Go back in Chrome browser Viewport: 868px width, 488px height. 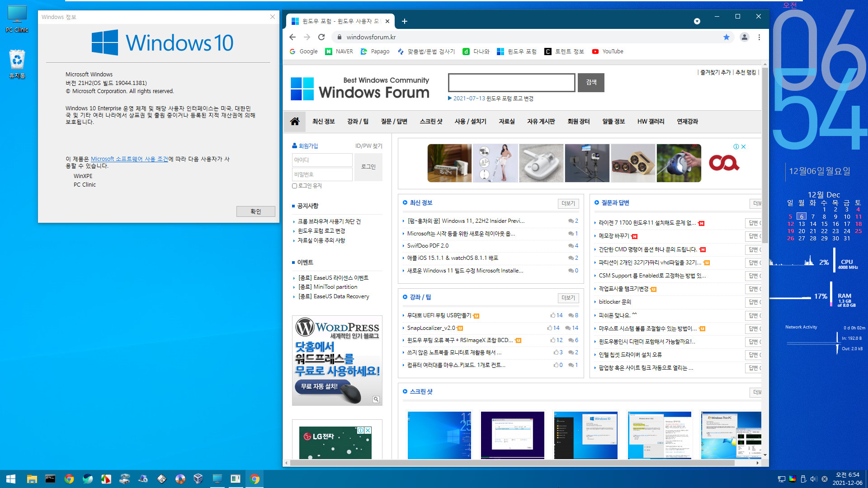292,37
